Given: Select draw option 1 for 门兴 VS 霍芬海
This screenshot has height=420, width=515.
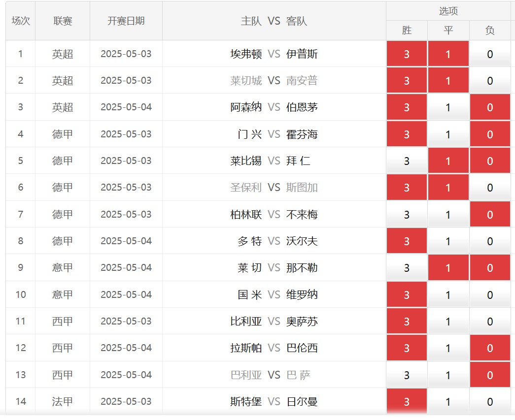Looking at the screenshot, I should pos(448,134).
